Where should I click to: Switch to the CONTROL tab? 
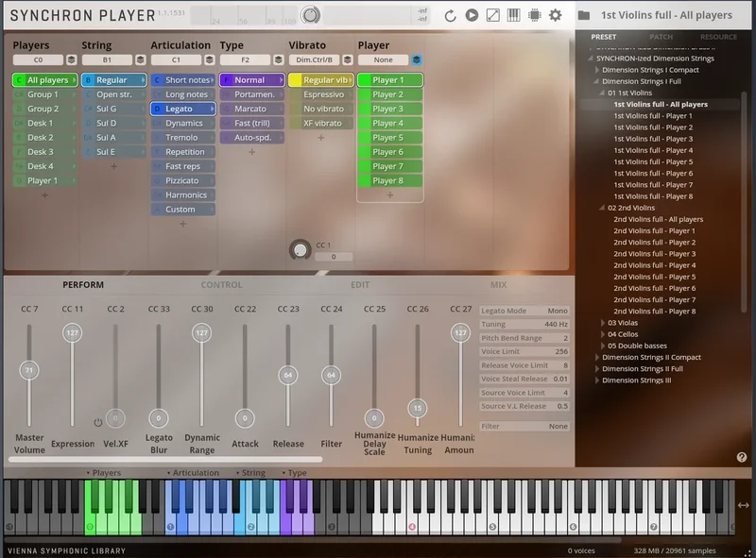pos(221,285)
